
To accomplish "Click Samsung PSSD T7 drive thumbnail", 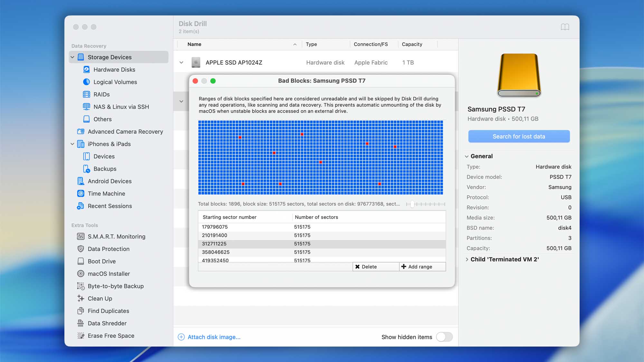I will point(519,75).
